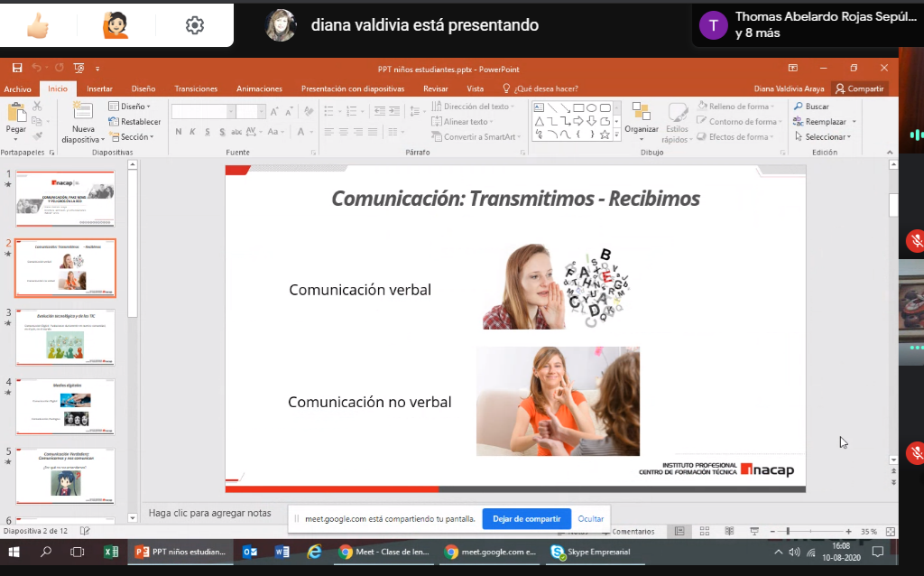The height and width of the screenshot is (576, 924).
Task: Toggle the Comentarios pane in status bar
Action: [x=633, y=532]
